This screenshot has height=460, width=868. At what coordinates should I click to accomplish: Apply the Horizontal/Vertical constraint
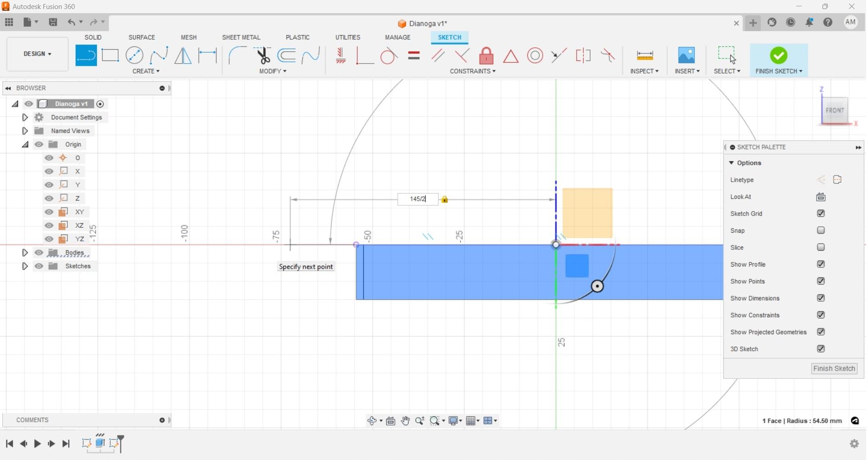pos(341,55)
